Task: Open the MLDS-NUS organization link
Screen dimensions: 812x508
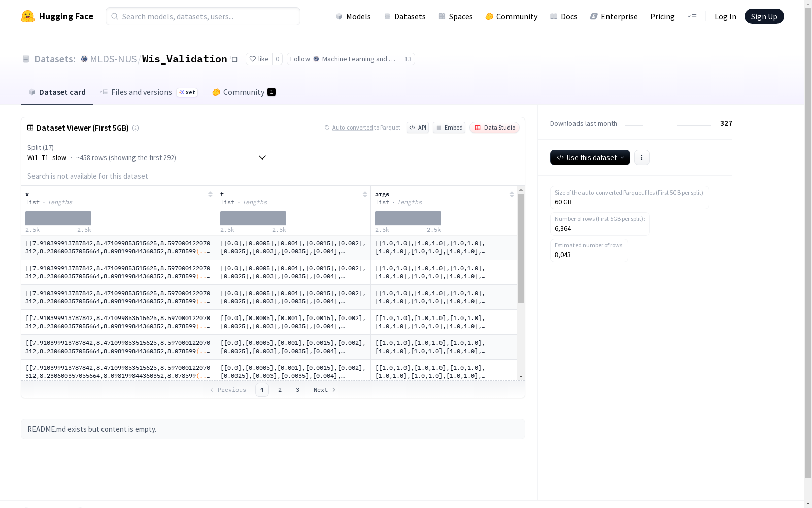Action: (113, 59)
